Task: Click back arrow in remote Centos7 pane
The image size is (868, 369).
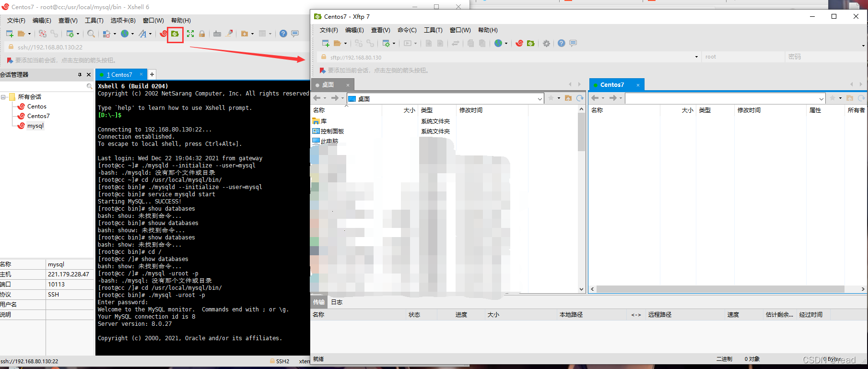Action: (x=595, y=98)
